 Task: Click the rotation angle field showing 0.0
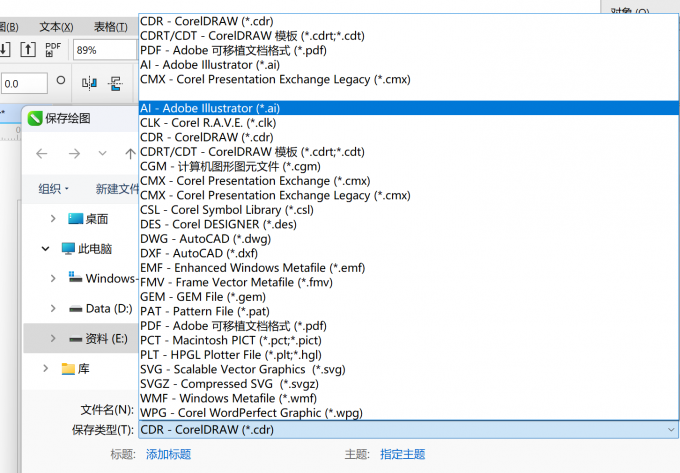(24, 83)
